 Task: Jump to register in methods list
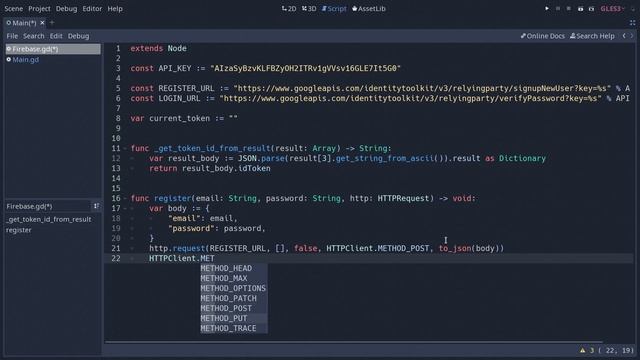click(18, 230)
